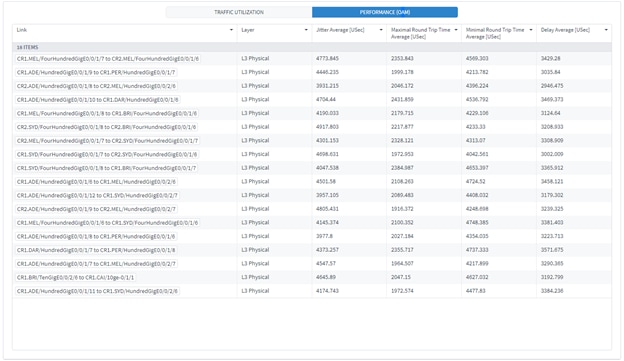Click jitter value 4501.58
This screenshot has height=361, width=624.
(x=326, y=181)
